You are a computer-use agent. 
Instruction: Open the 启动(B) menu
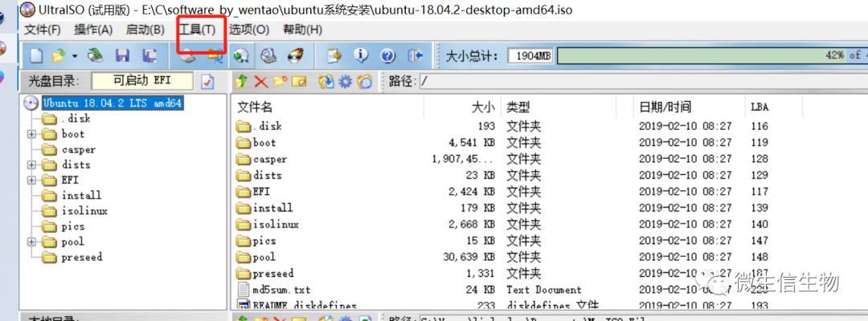point(145,30)
